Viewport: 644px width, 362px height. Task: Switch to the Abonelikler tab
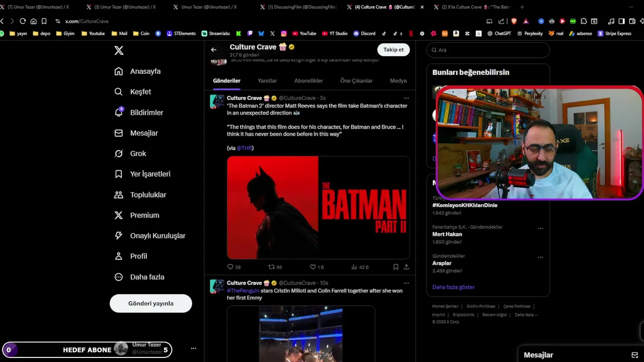coord(308,81)
